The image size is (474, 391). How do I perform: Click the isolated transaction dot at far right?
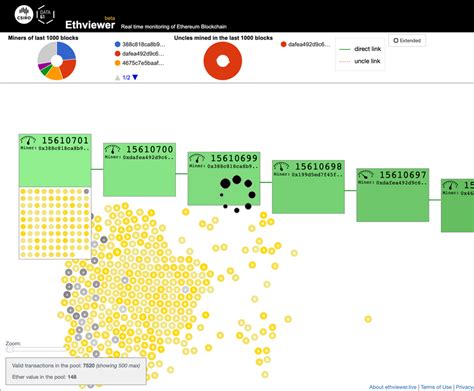(368, 319)
